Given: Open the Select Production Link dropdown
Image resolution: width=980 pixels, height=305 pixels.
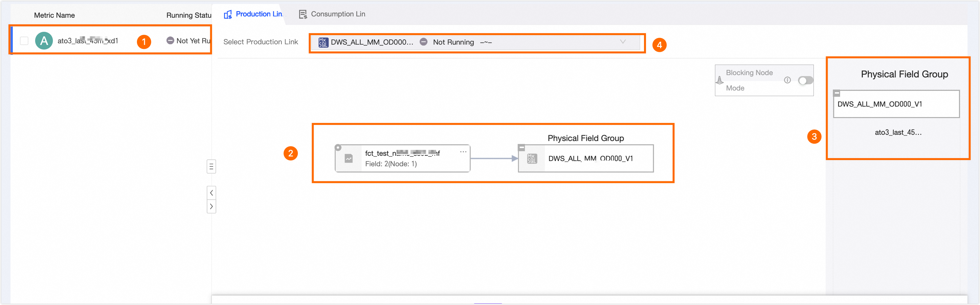Looking at the screenshot, I should point(476,42).
